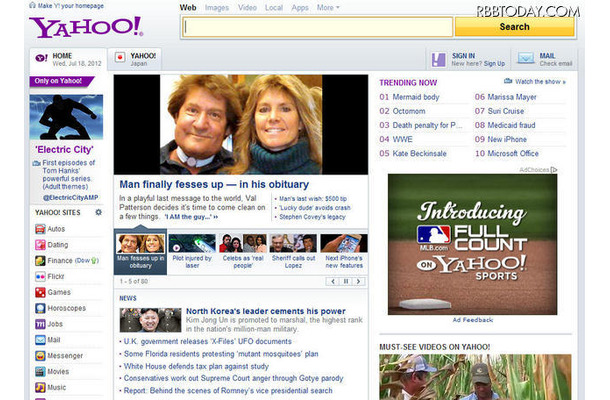Expand the More search options dropdown

tap(328, 8)
